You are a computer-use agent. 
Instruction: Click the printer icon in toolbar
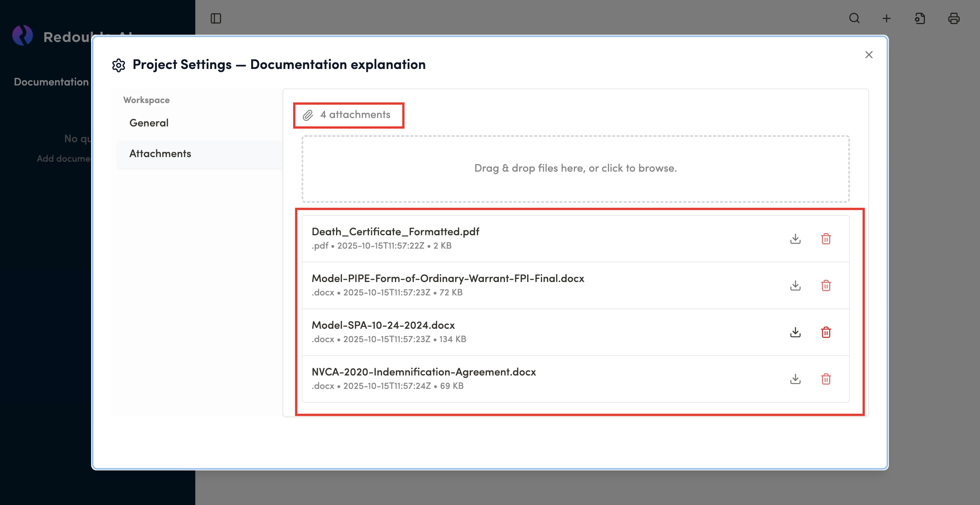954,18
